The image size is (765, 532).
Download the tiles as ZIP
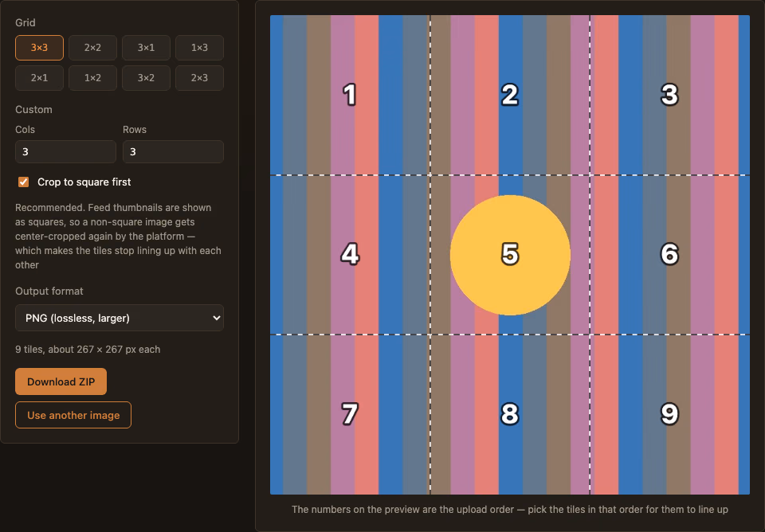click(61, 381)
